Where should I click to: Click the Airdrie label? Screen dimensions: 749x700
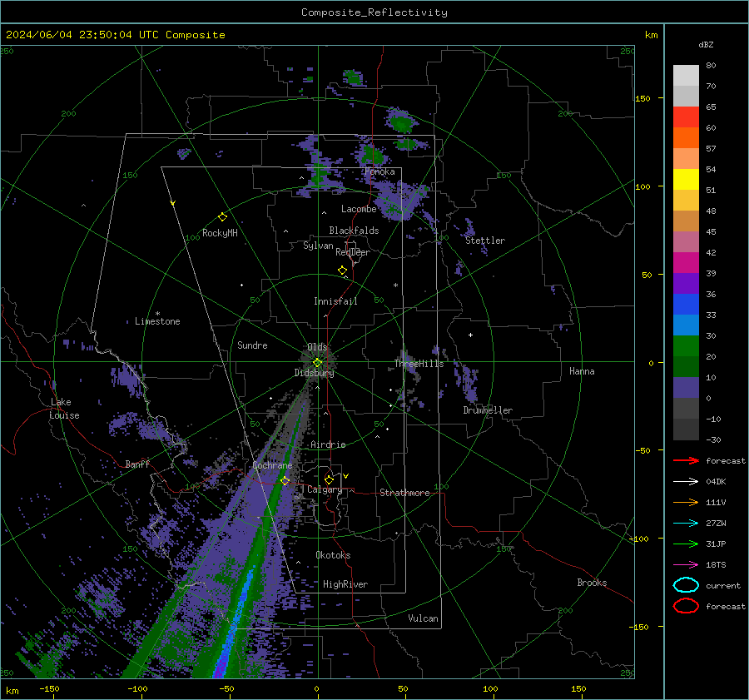[x=328, y=444]
